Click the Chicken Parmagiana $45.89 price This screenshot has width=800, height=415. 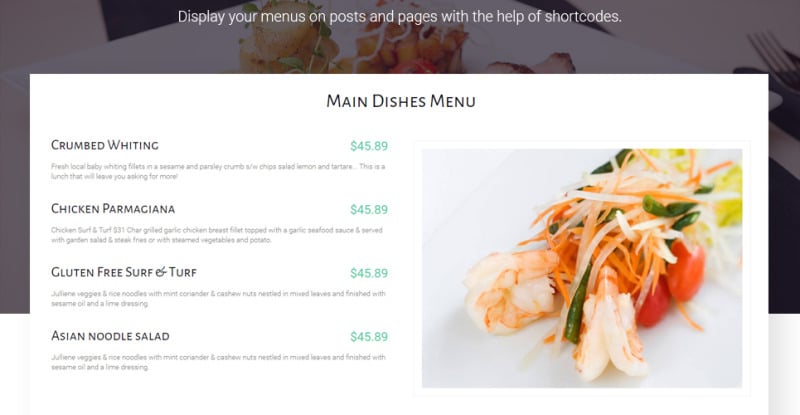coord(369,210)
